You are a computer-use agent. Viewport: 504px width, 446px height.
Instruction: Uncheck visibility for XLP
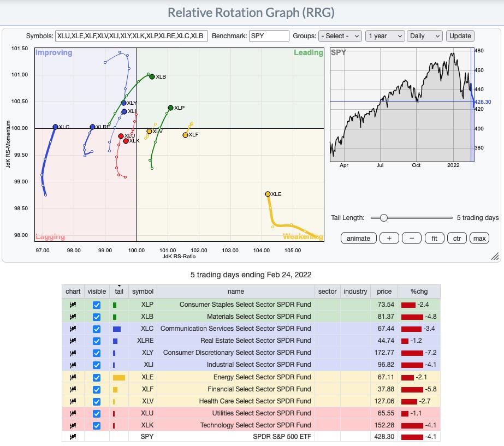pos(97,305)
